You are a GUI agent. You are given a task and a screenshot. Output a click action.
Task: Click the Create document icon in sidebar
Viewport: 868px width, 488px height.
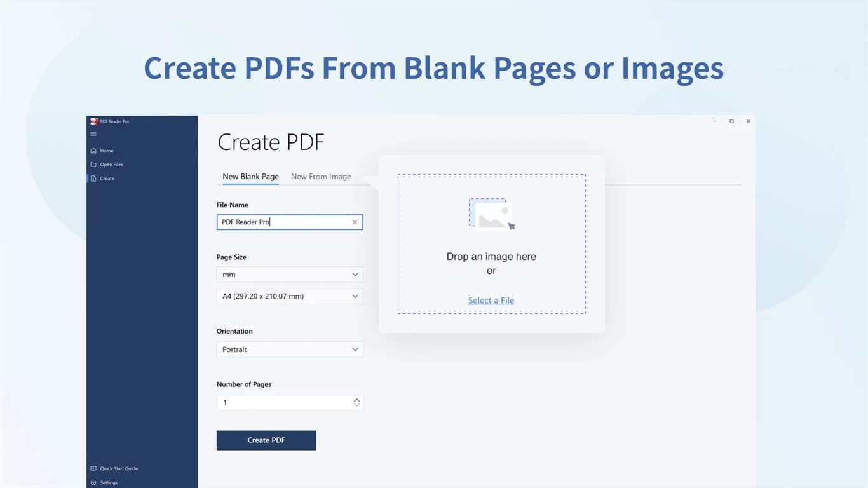coord(93,179)
